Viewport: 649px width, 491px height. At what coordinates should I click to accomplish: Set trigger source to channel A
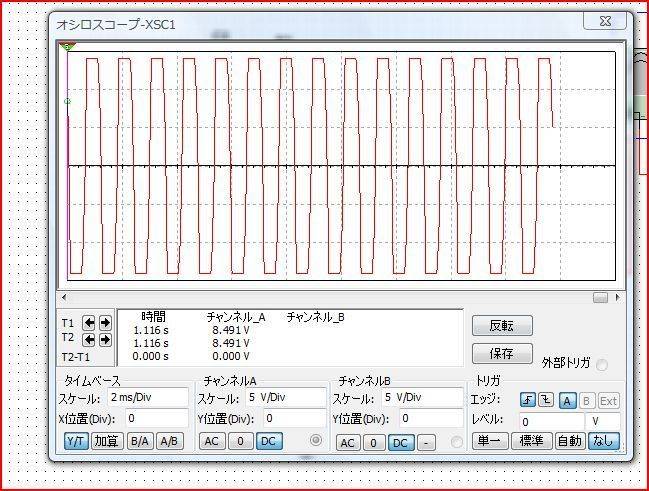pos(566,400)
